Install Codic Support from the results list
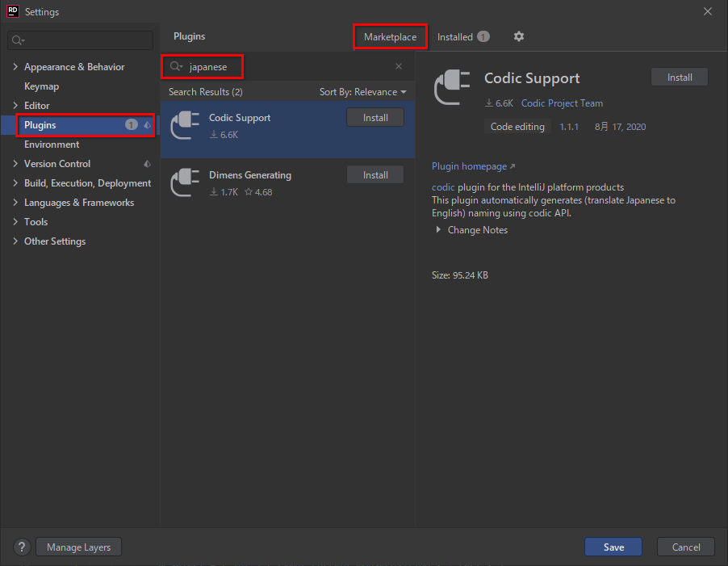Viewport: 728px width, 566px height. coord(375,117)
